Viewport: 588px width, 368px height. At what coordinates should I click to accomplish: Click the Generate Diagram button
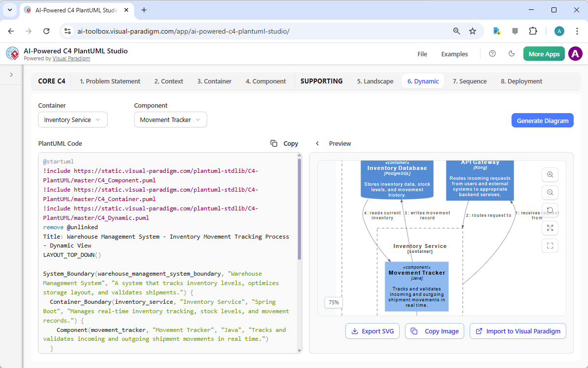542,120
